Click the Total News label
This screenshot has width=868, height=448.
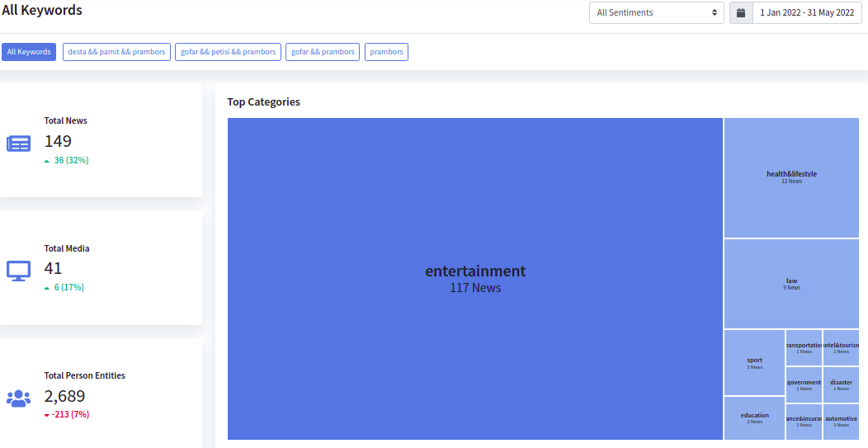click(x=66, y=120)
